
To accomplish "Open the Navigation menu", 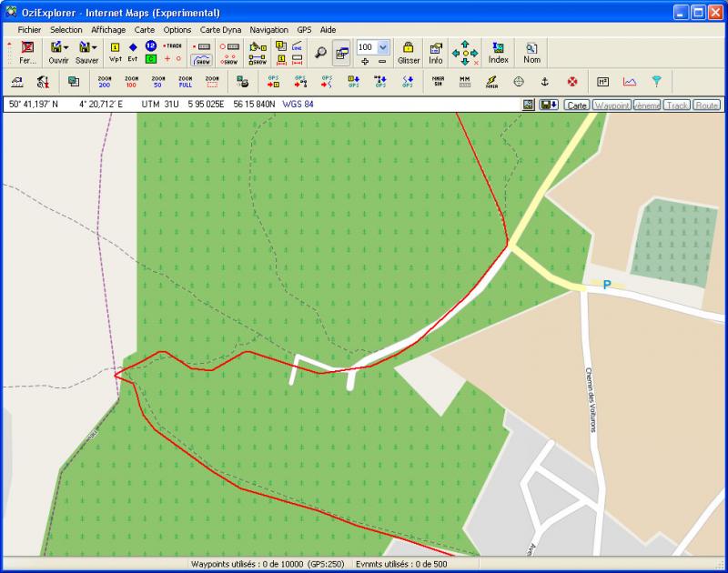I will (268, 30).
